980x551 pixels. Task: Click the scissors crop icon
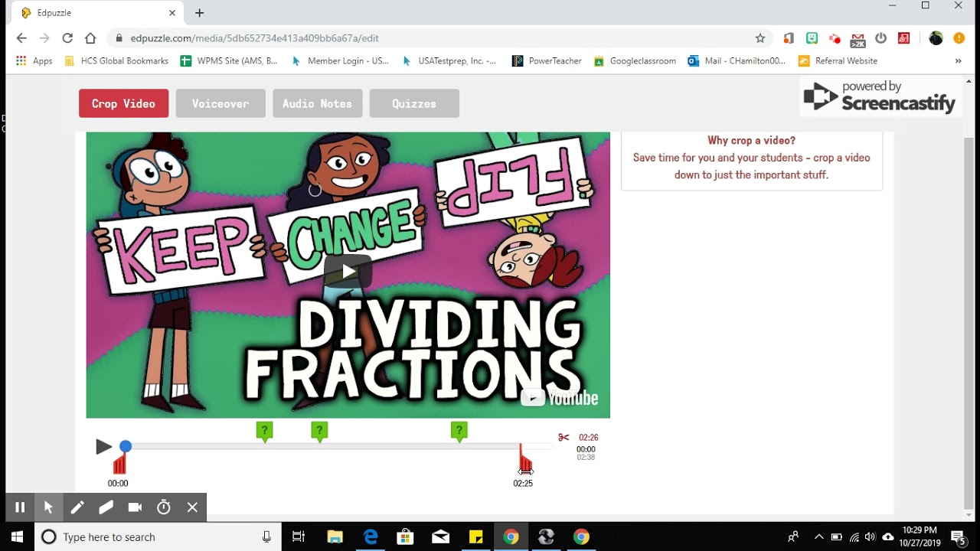coord(563,438)
